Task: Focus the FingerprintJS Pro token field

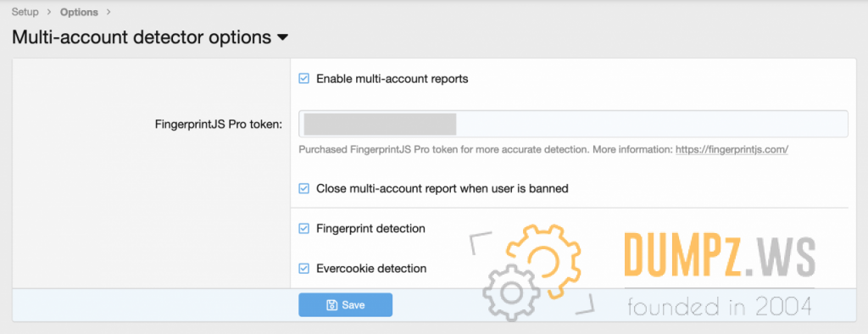Action: coord(574,124)
